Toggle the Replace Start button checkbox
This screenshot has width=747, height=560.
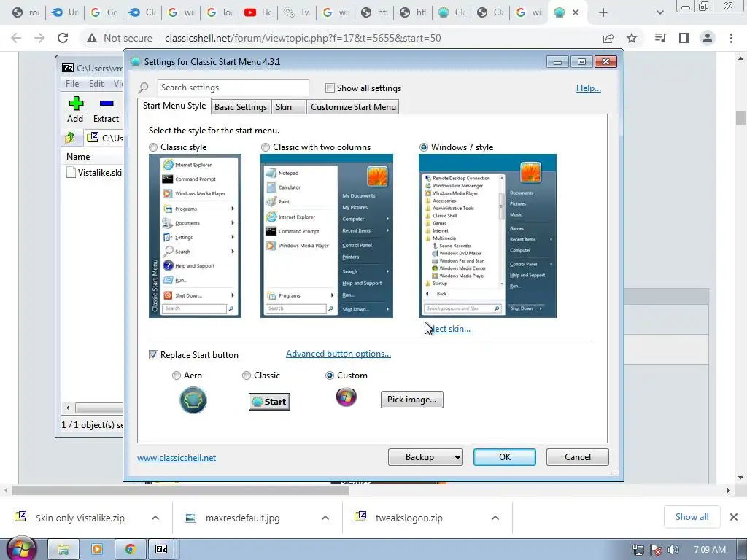coord(153,355)
